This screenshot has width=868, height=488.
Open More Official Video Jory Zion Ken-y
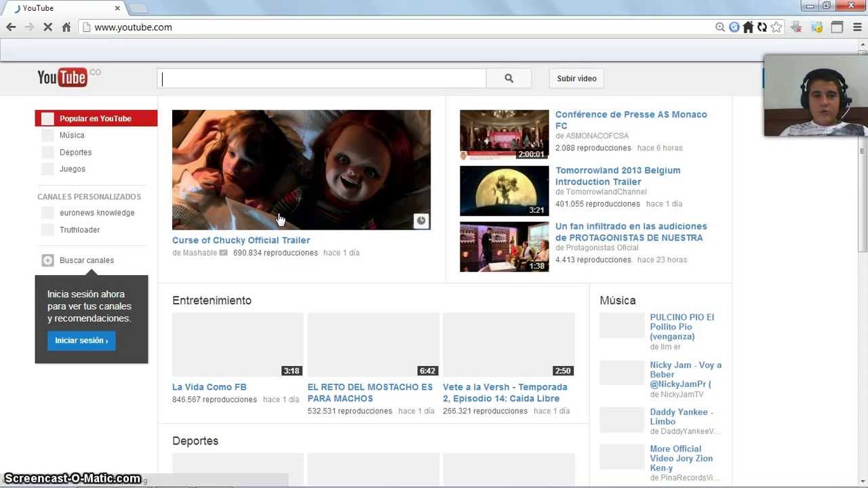tap(681, 458)
